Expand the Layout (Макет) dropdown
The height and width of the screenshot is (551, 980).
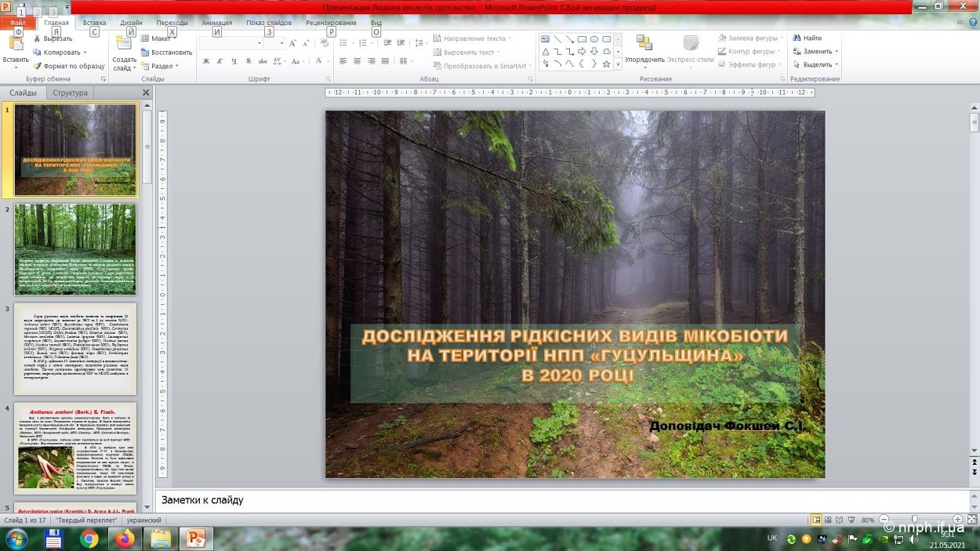coord(161,38)
